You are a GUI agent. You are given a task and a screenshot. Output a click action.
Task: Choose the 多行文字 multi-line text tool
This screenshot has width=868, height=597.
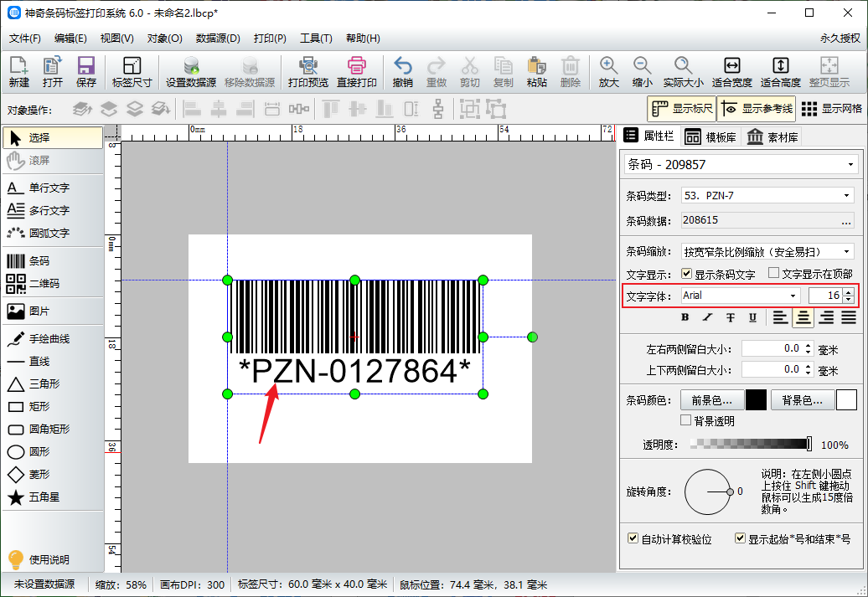pyautogui.click(x=53, y=211)
